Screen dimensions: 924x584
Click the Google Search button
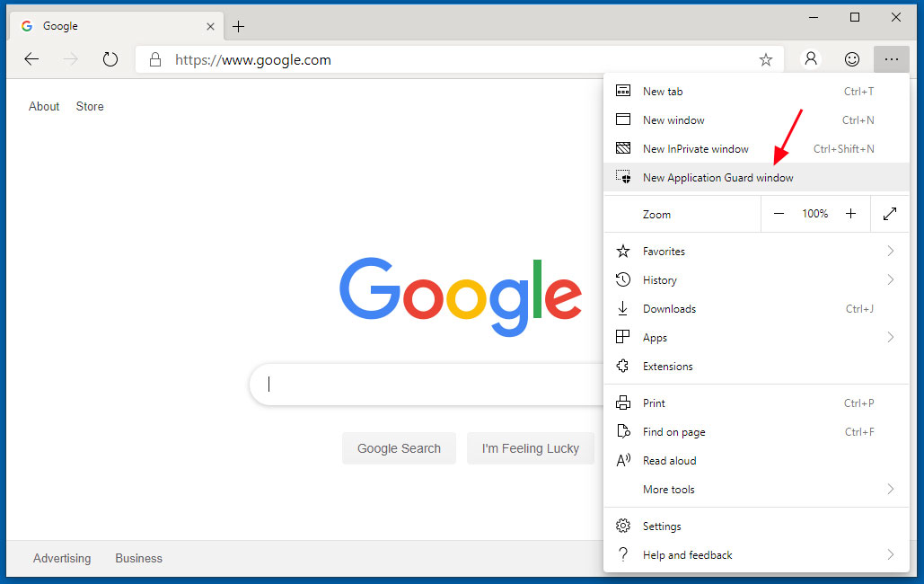click(399, 448)
